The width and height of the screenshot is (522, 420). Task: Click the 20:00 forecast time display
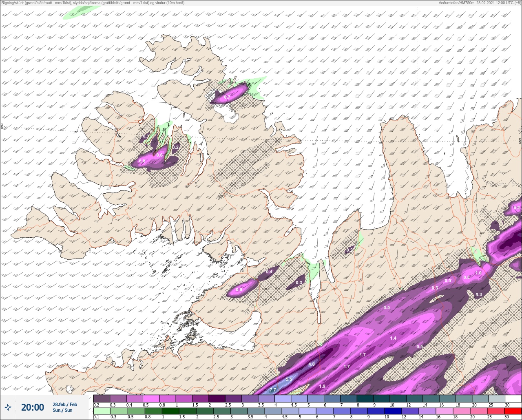pos(32,407)
